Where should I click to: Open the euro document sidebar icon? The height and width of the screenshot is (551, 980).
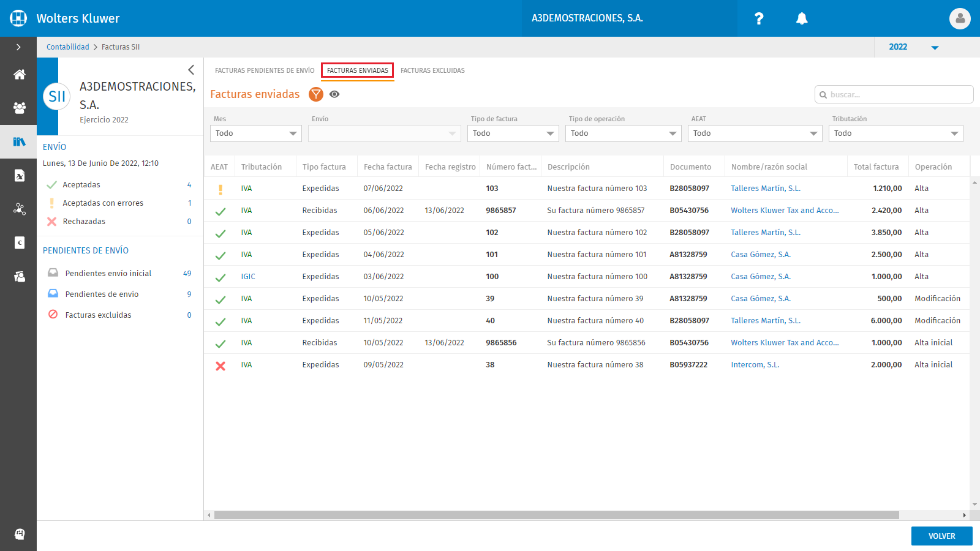[19, 243]
